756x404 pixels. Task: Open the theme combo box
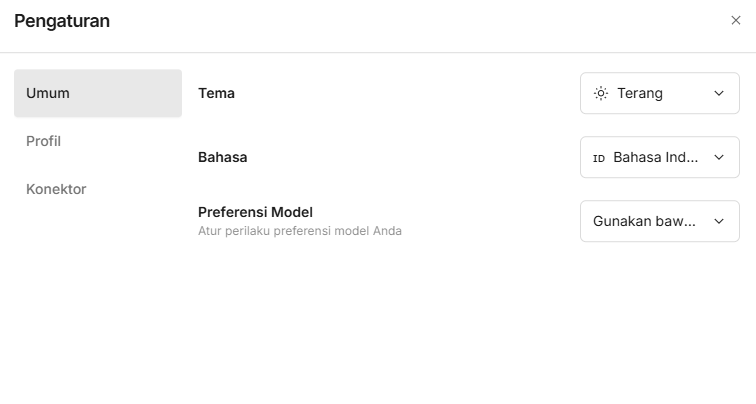point(659,93)
